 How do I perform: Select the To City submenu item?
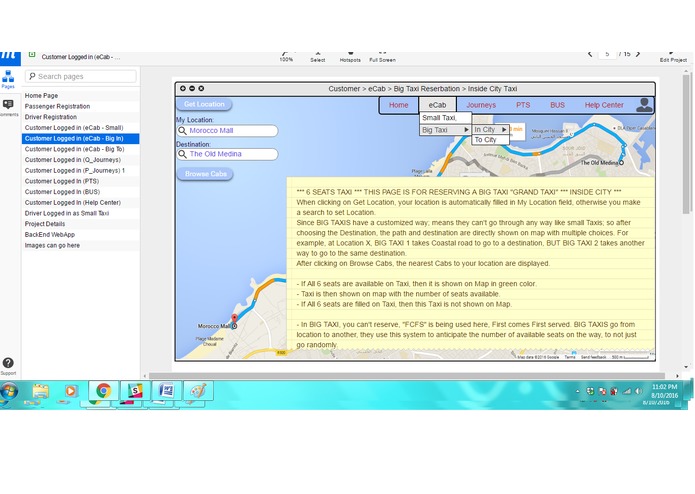click(490, 140)
